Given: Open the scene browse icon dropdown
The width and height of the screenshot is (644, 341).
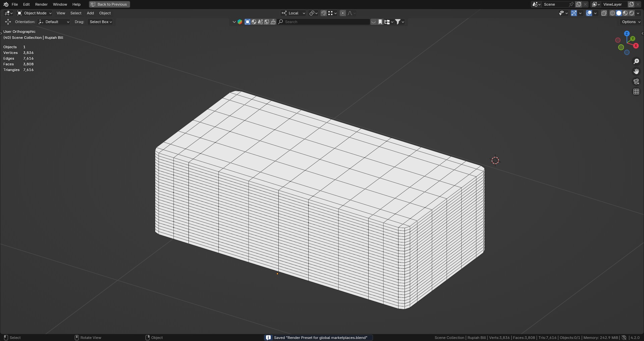Looking at the screenshot, I should coord(536,4).
